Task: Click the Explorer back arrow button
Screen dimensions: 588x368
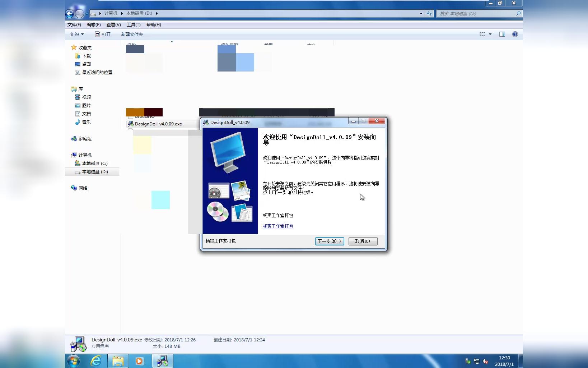Action: pos(70,14)
